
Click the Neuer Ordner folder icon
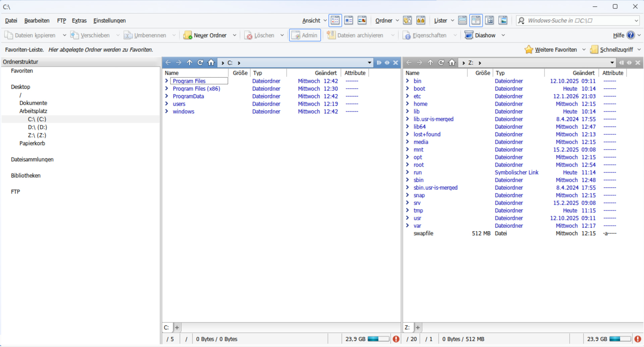187,35
